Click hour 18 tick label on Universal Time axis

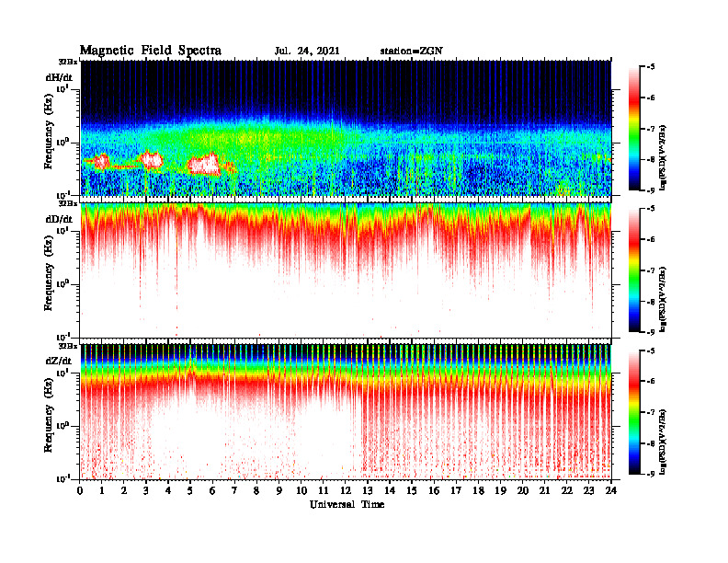tap(478, 491)
